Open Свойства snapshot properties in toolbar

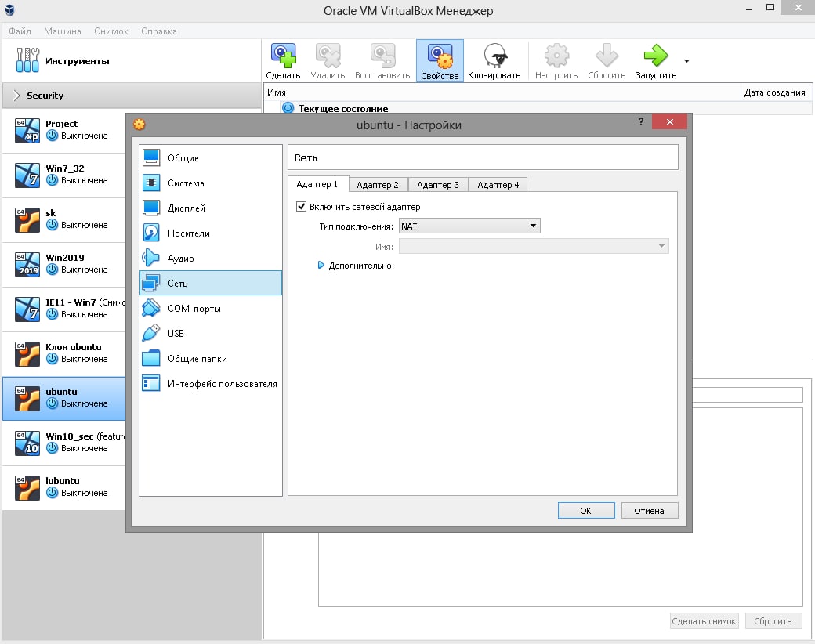tap(440, 61)
